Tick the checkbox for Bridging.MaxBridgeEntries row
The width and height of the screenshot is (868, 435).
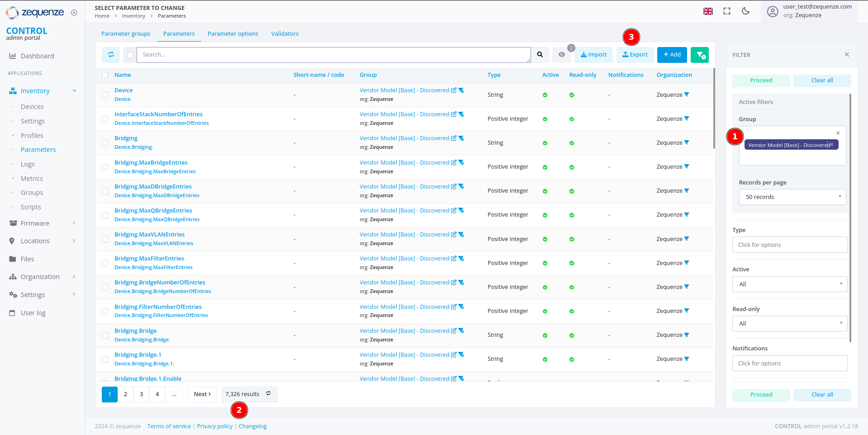click(x=105, y=167)
